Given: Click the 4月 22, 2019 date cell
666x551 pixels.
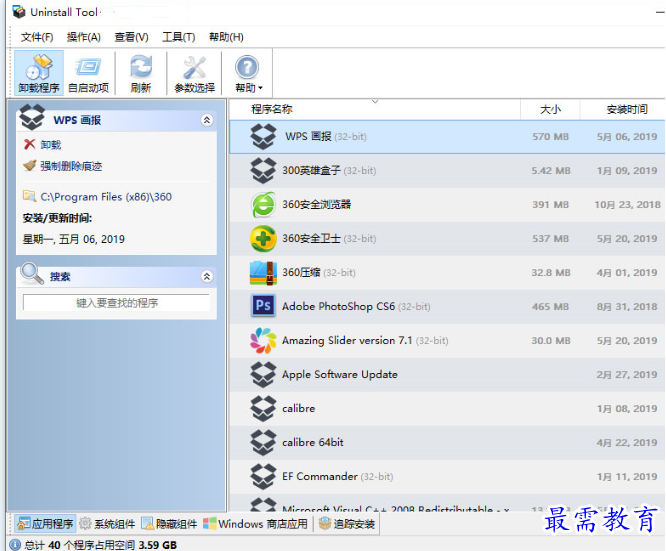Looking at the screenshot, I should pyautogui.click(x=627, y=443).
